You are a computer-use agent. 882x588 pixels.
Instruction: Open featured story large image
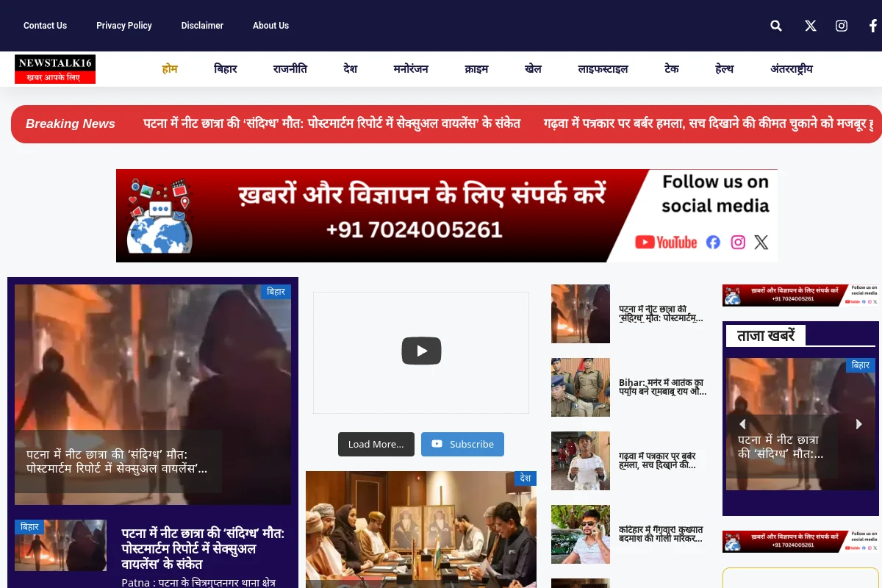pyautogui.click(x=153, y=395)
